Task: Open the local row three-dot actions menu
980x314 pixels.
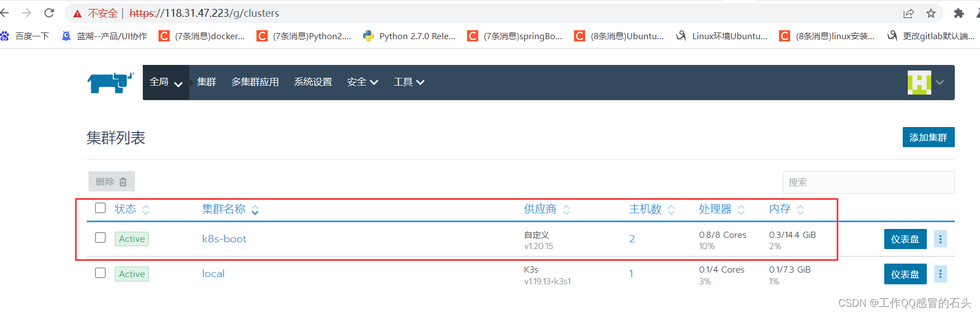Action: pyautogui.click(x=940, y=274)
